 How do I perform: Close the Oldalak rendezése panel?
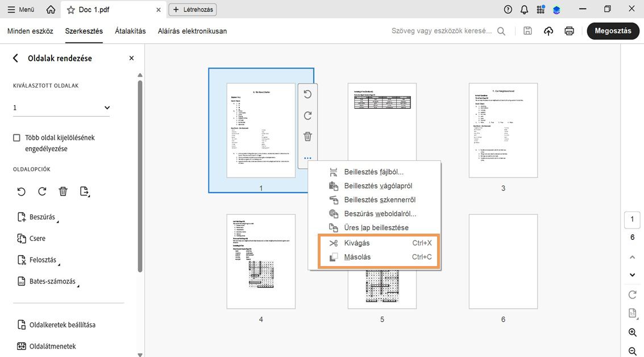pyautogui.click(x=131, y=59)
